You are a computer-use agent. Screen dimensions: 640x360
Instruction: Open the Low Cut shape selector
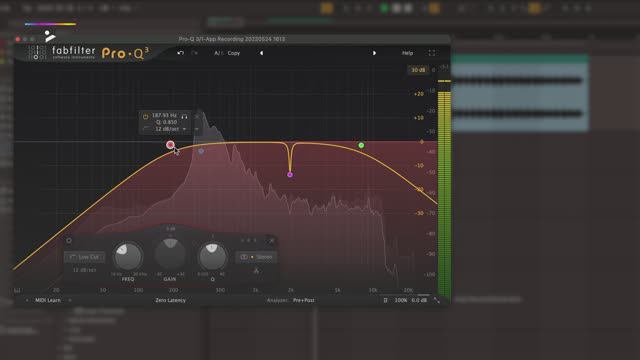(84, 257)
